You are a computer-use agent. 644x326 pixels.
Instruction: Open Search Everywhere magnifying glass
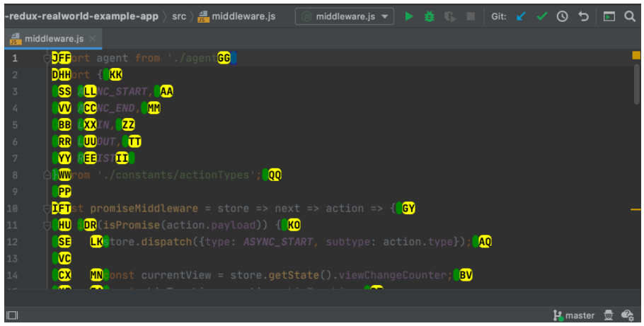click(629, 16)
